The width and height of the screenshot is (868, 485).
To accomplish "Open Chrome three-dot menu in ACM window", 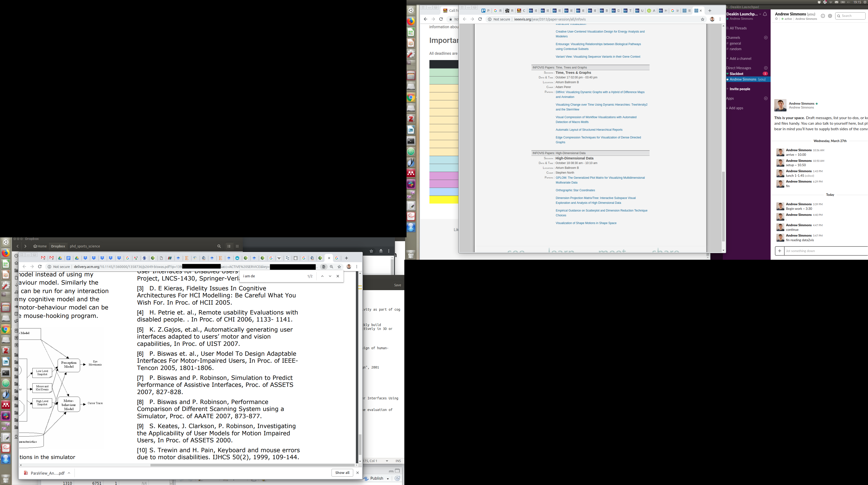I will pos(357,266).
